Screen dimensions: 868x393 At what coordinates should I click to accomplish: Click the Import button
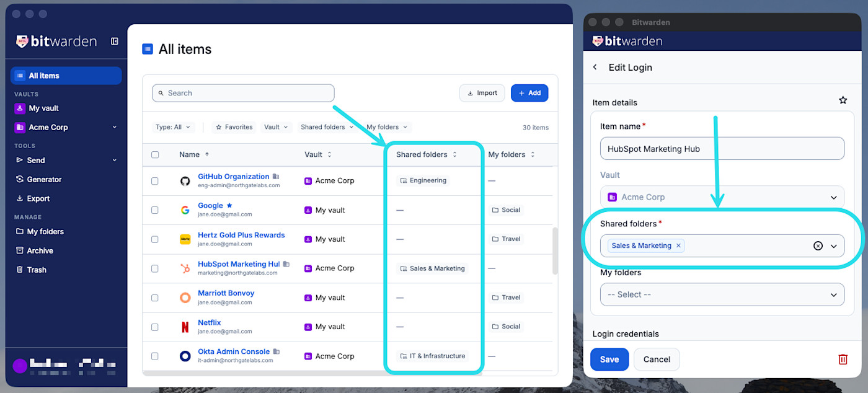(482, 93)
